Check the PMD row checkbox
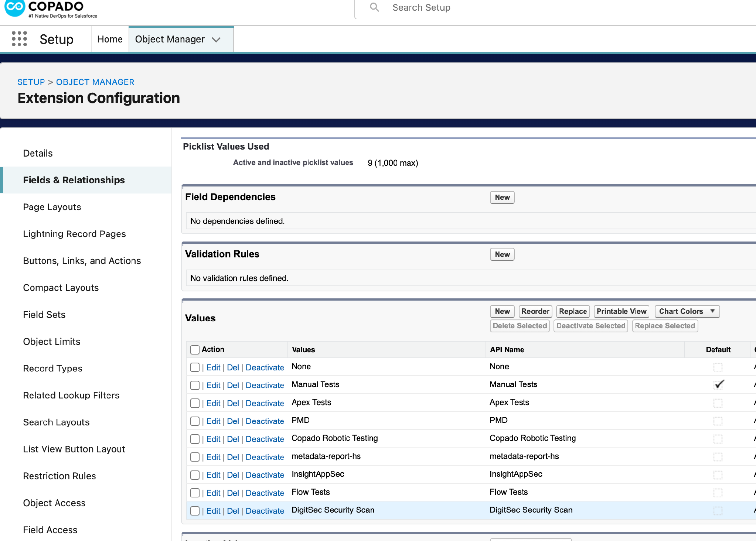 pyautogui.click(x=195, y=421)
